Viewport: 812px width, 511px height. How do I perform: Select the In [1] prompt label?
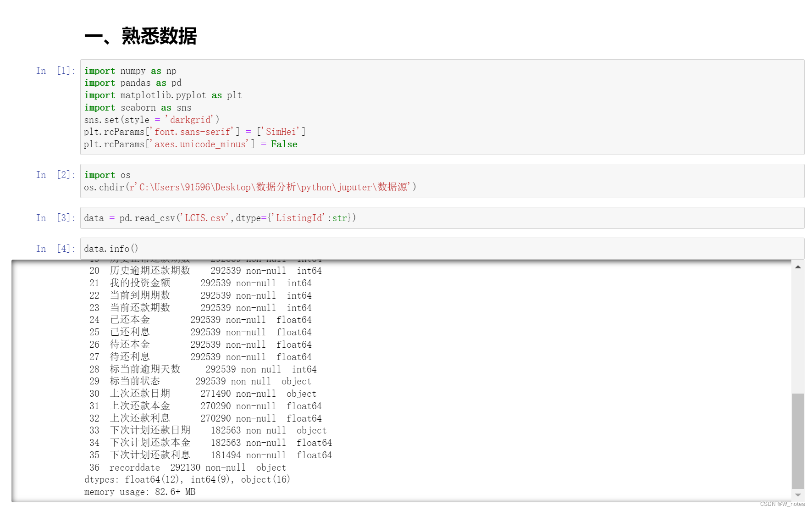pyautogui.click(x=55, y=71)
